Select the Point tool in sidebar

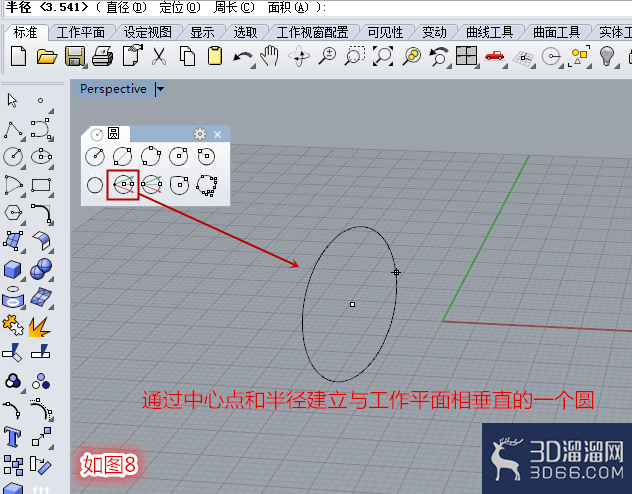pos(40,100)
